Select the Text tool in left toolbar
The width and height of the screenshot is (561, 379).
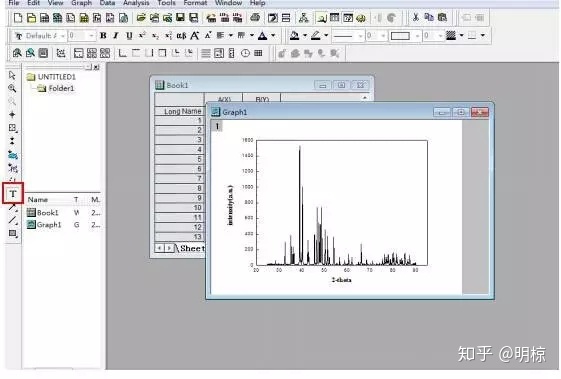pos(13,194)
